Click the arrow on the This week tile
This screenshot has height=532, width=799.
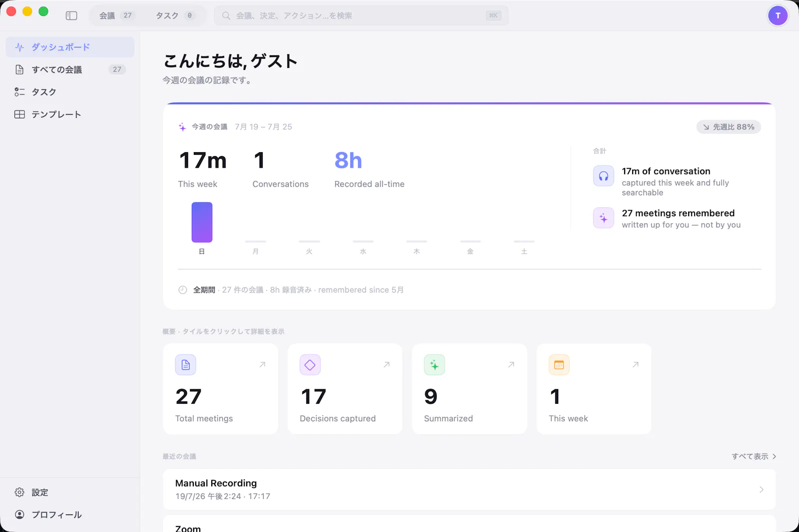(636, 365)
